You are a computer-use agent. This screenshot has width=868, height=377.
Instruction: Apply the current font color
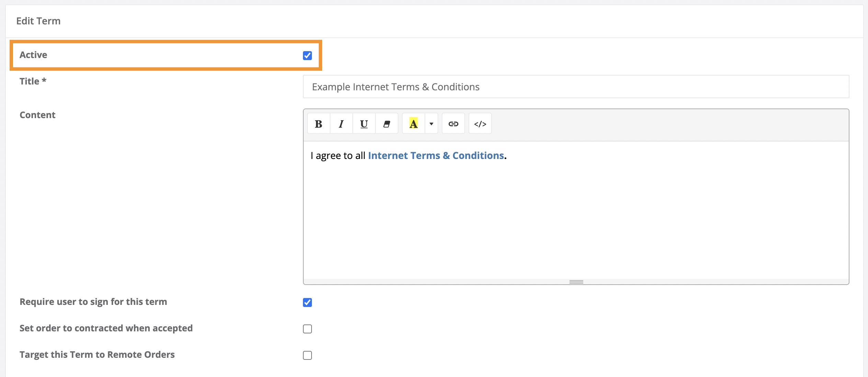tap(413, 123)
